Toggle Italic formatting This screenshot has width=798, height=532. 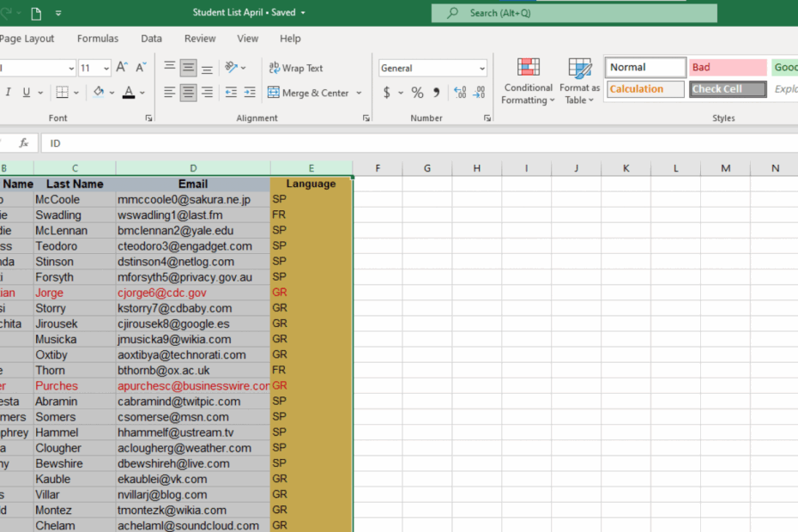pyautogui.click(x=8, y=92)
